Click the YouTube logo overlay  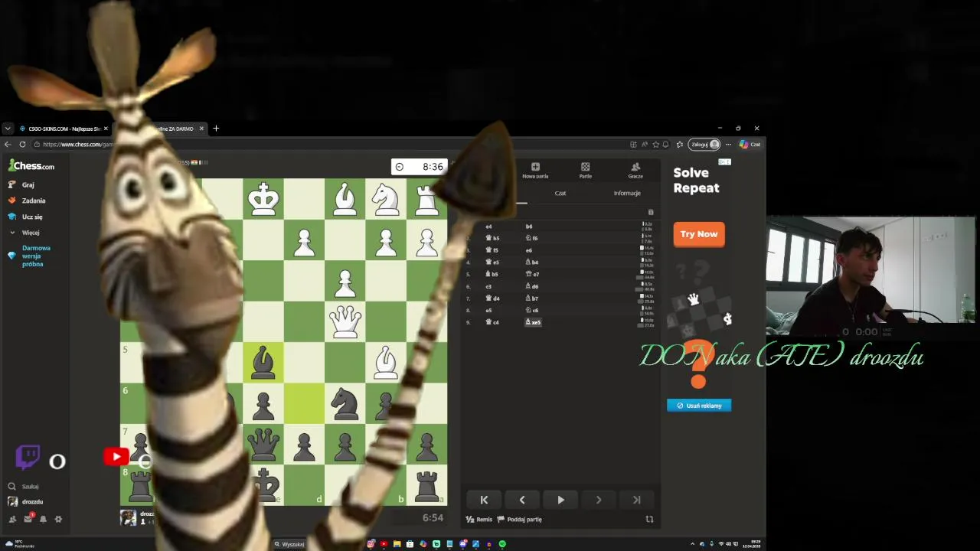pos(116,457)
